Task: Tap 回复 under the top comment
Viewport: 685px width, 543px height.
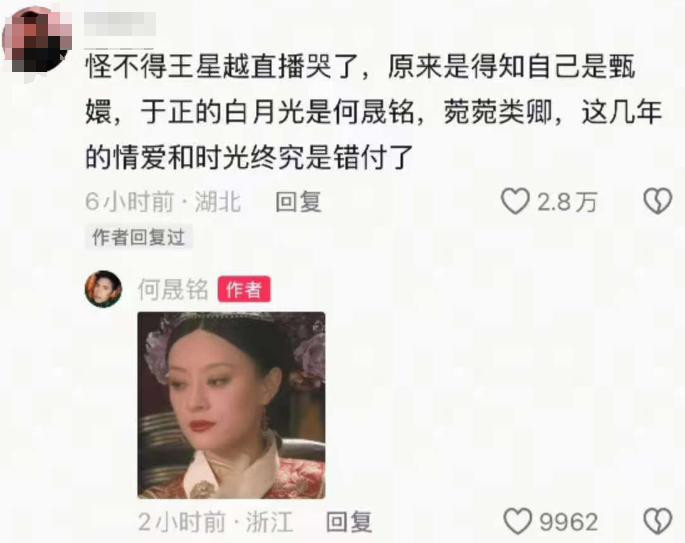Action: (298, 202)
